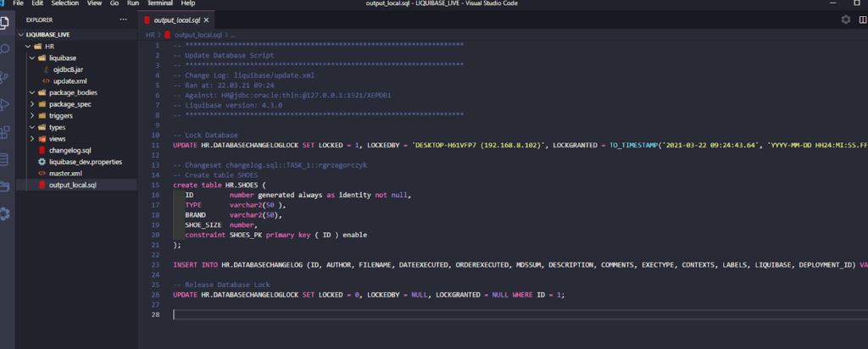Image resolution: width=868 pixels, height=349 pixels.
Task: Expand the triggers folder
Action: [x=61, y=115]
